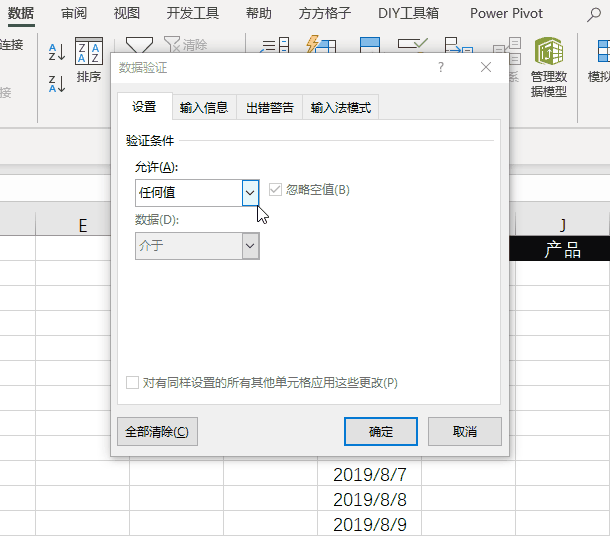
Task: Select column J header
Action: 563,226
